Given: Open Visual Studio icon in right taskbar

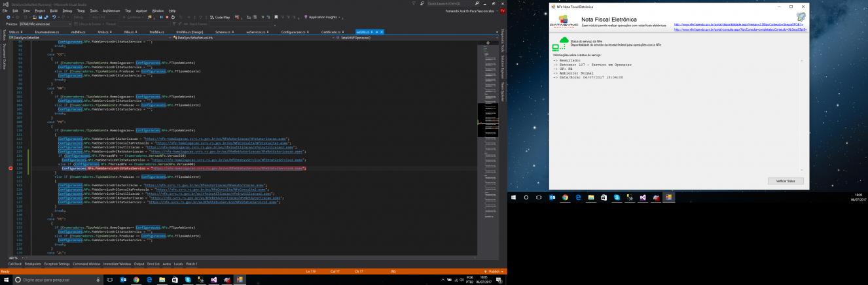Looking at the screenshot, I should 643,197.
